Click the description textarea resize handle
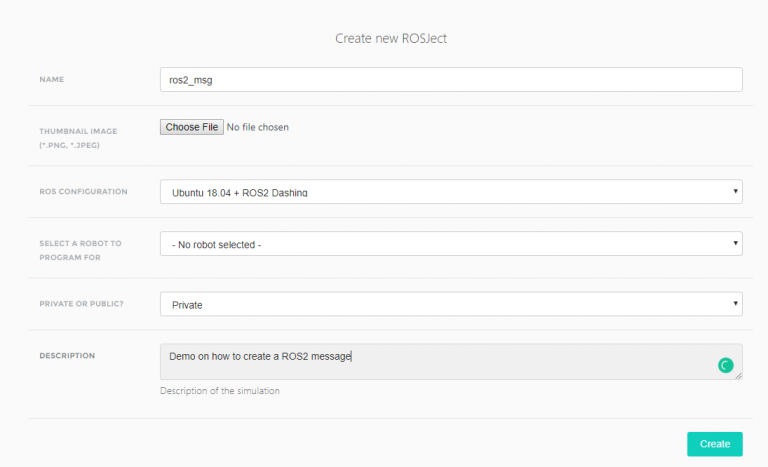The height and width of the screenshot is (467, 768). pos(739,376)
